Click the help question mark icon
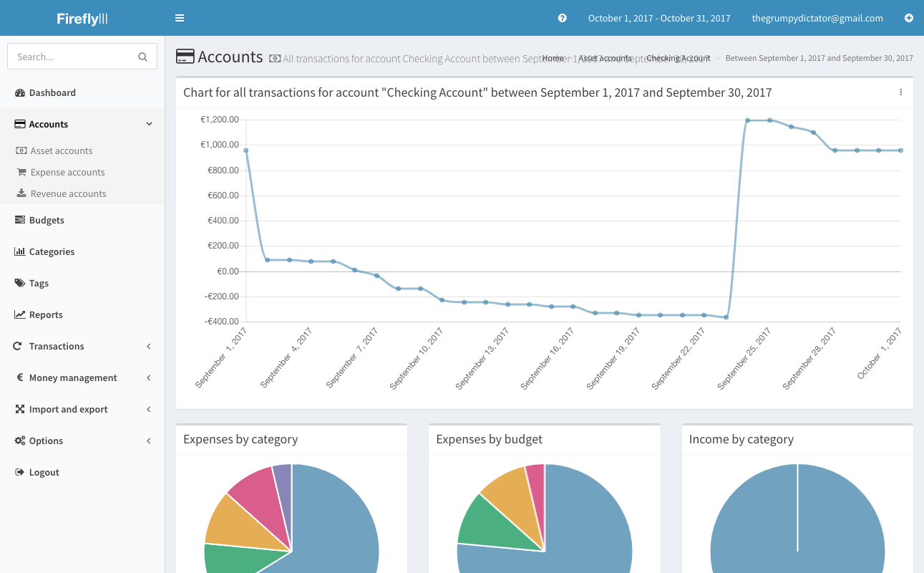The width and height of the screenshot is (924, 573). [563, 18]
